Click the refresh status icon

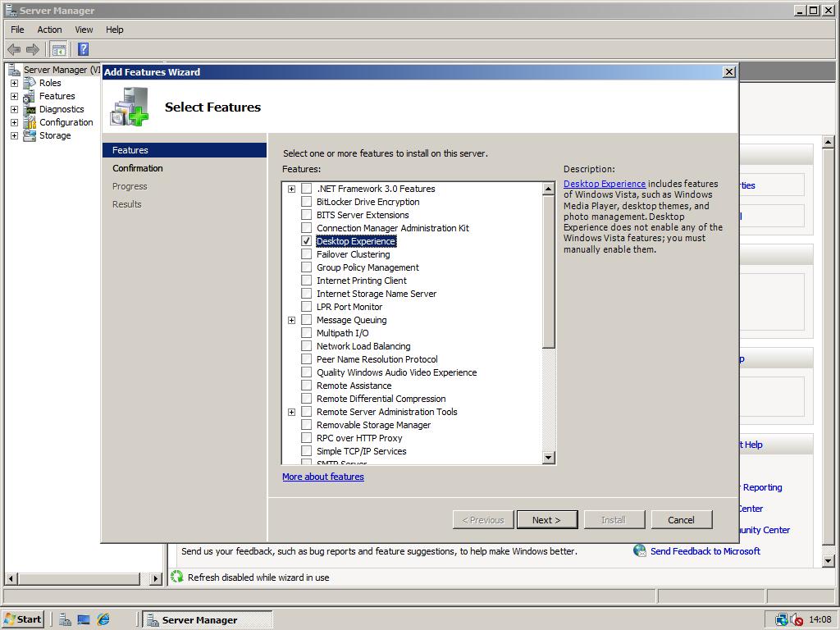(x=177, y=577)
